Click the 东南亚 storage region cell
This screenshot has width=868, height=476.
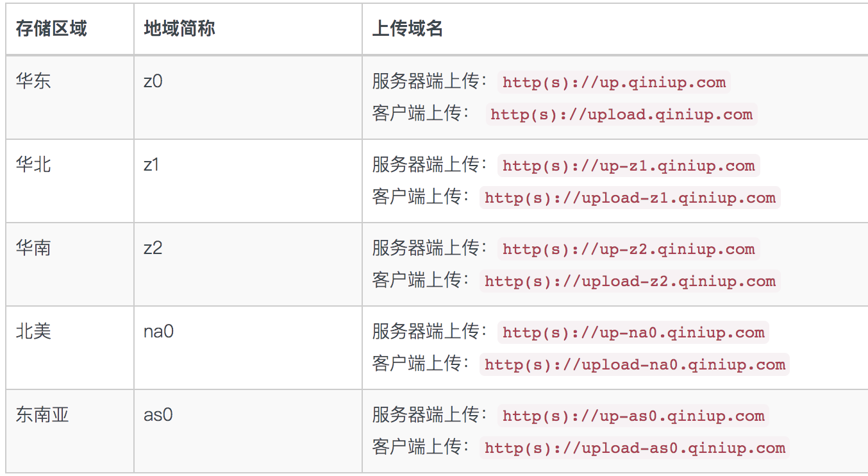[x=42, y=415]
